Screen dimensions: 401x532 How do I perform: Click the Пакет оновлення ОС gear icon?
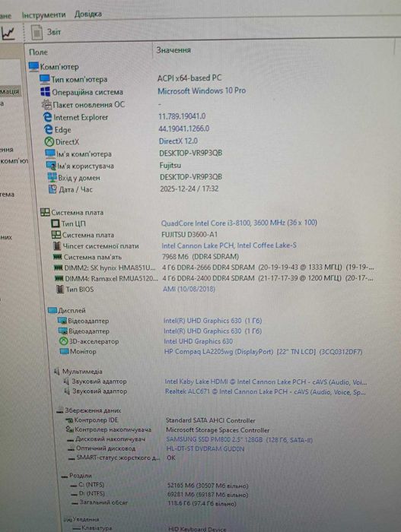46,104
